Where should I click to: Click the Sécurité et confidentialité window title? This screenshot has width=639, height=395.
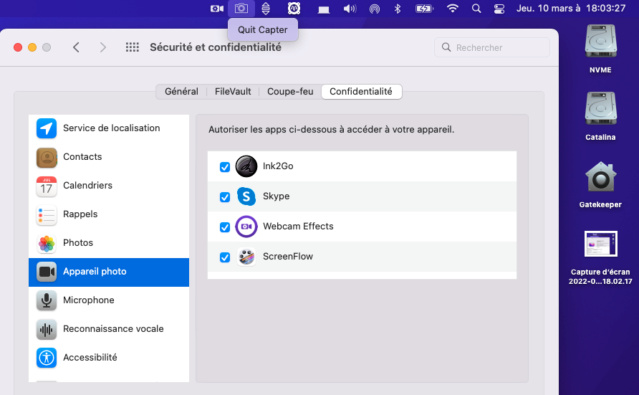tap(216, 47)
